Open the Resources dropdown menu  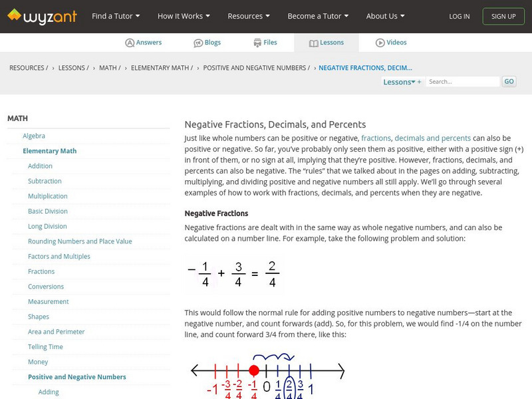tap(249, 16)
